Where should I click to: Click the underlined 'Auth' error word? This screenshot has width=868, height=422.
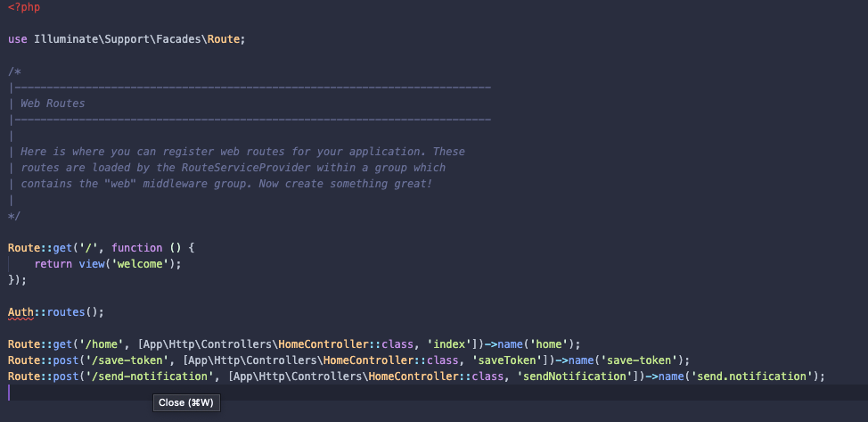point(20,312)
